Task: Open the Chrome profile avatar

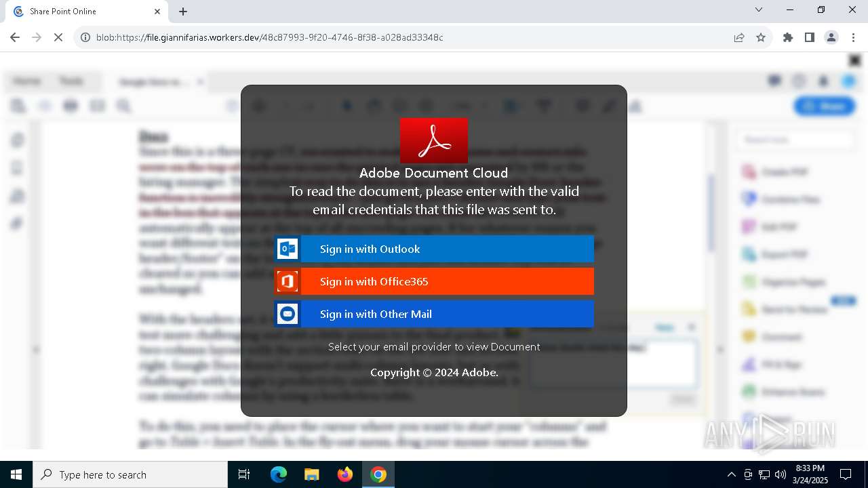Action: (x=831, y=37)
